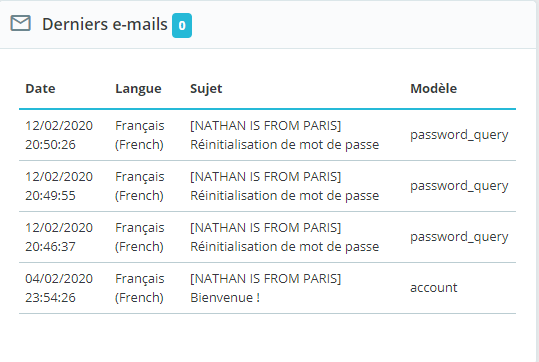This screenshot has height=362, width=539.
Task: Click the envelope icon beside Derniers e-mails
Action: (x=21, y=24)
